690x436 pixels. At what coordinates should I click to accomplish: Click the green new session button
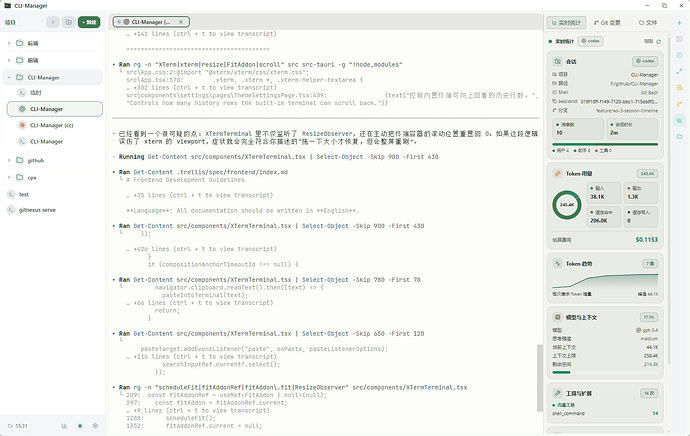pos(89,22)
